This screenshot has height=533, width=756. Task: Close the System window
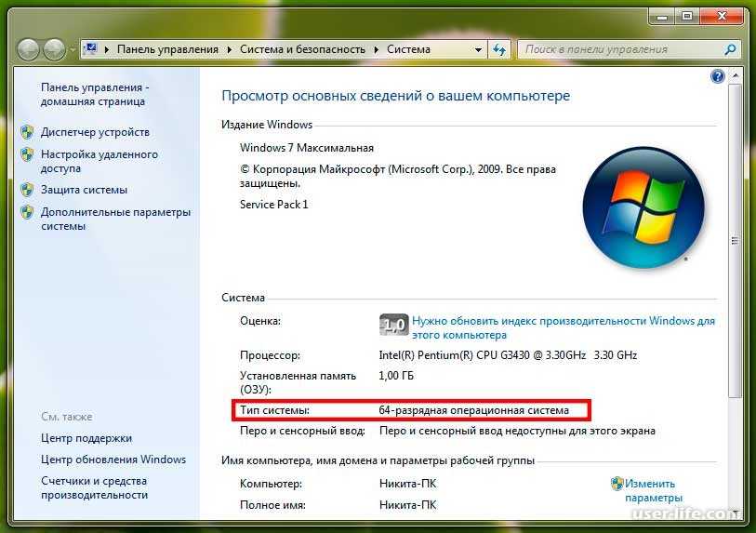pos(722,17)
